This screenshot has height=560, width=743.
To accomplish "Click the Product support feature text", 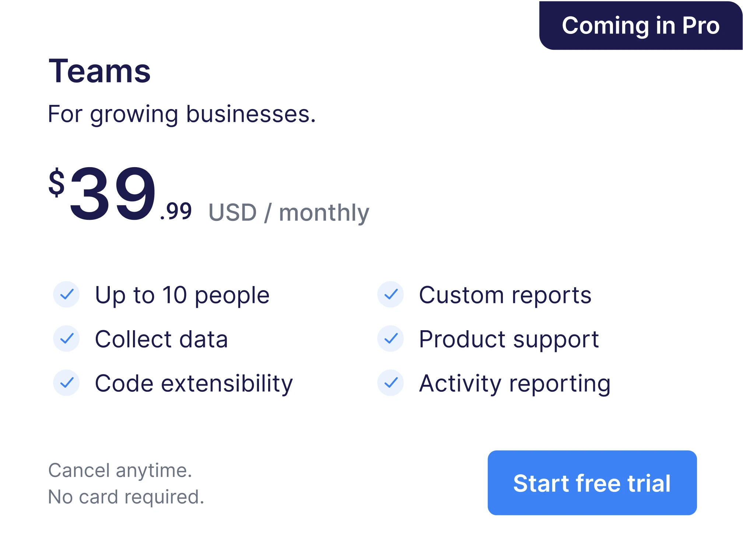I will tap(509, 339).
